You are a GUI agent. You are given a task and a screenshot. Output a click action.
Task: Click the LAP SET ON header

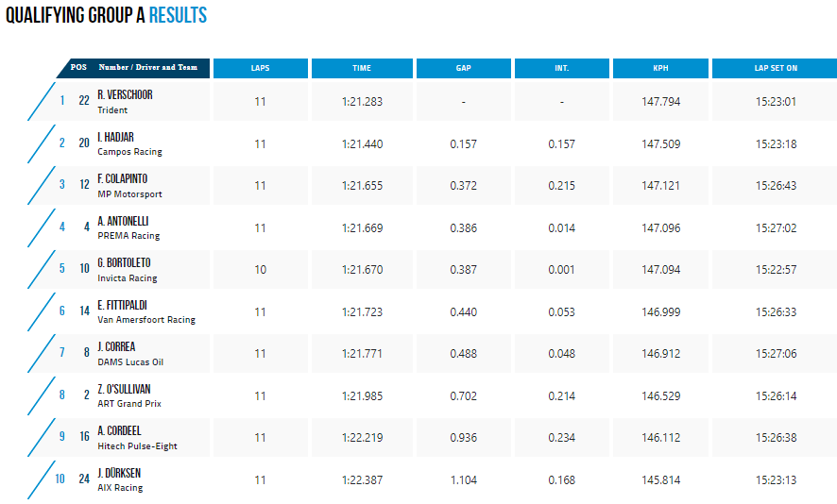(x=776, y=68)
